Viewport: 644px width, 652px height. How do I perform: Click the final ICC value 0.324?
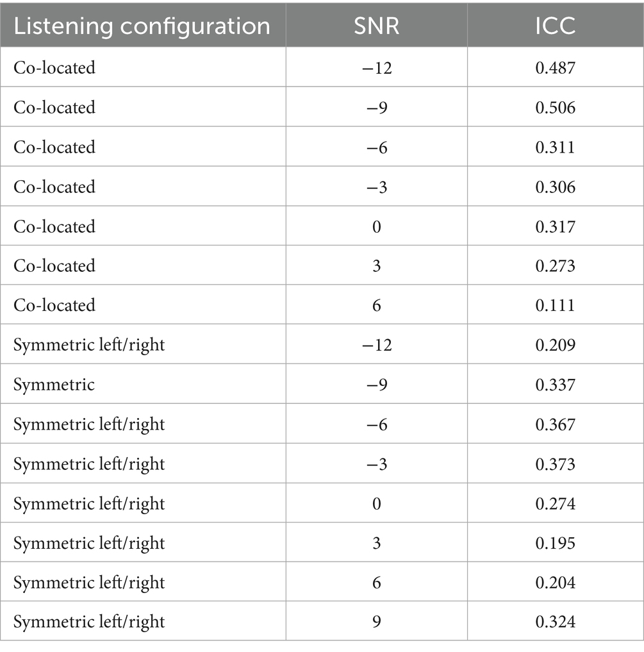coord(555,621)
